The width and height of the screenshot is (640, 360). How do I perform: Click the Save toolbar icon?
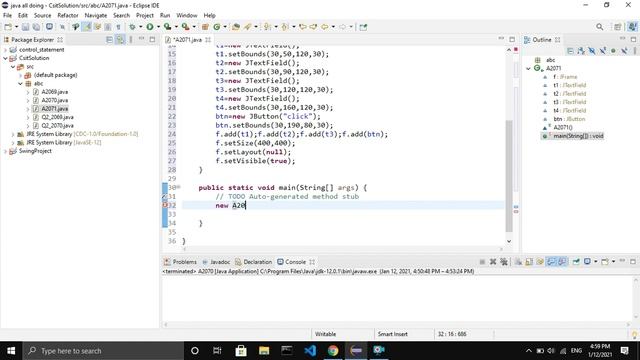25,27
